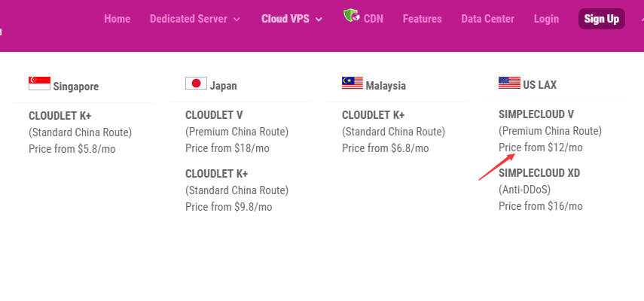644x301 pixels.
Task: Go to the Home menu item
Action: [117, 19]
